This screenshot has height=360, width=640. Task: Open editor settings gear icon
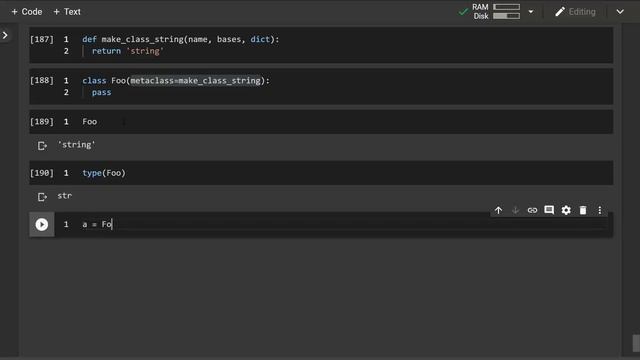[x=566, y=210]
